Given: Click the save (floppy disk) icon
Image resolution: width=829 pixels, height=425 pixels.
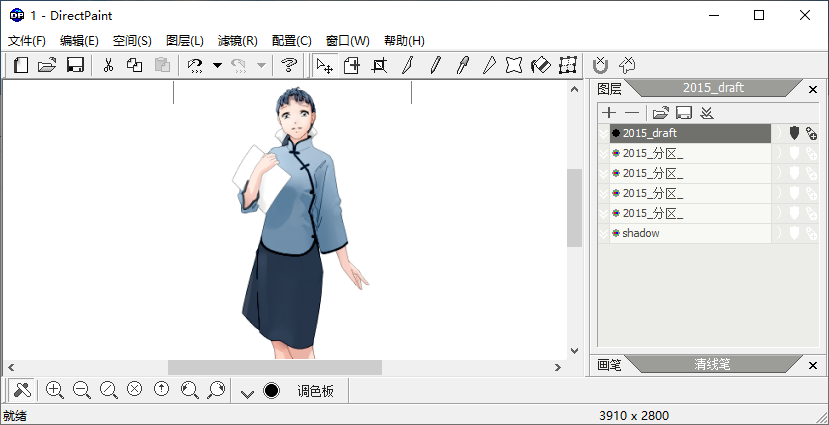Looking at the screenshot, I should (74, 66).
